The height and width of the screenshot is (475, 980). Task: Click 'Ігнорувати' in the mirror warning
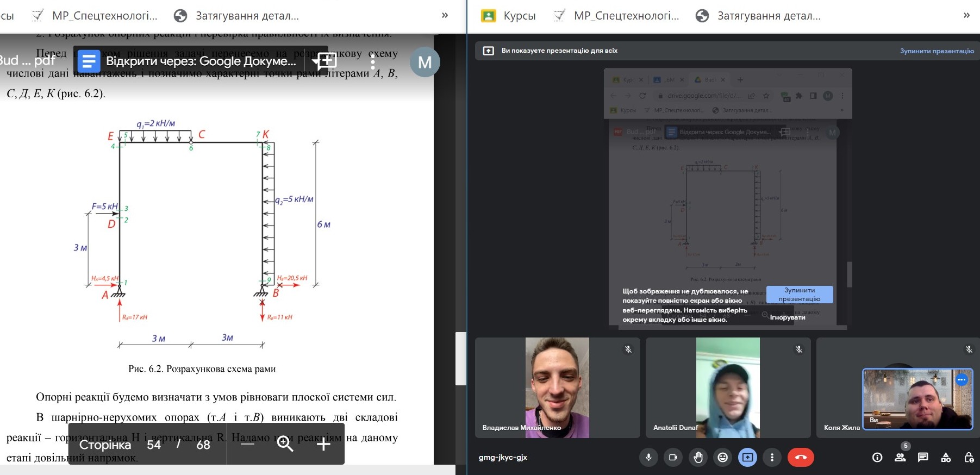pyautogui.click(x=788, y=317)
